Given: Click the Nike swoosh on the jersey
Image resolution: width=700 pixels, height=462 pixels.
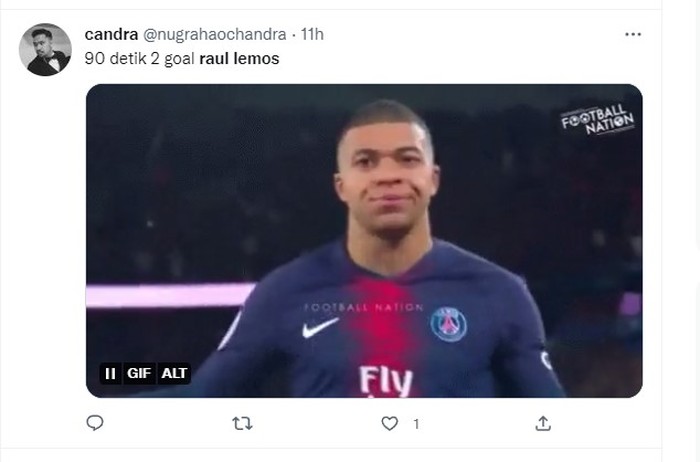Looking at the screenshot, I should 320,327.
